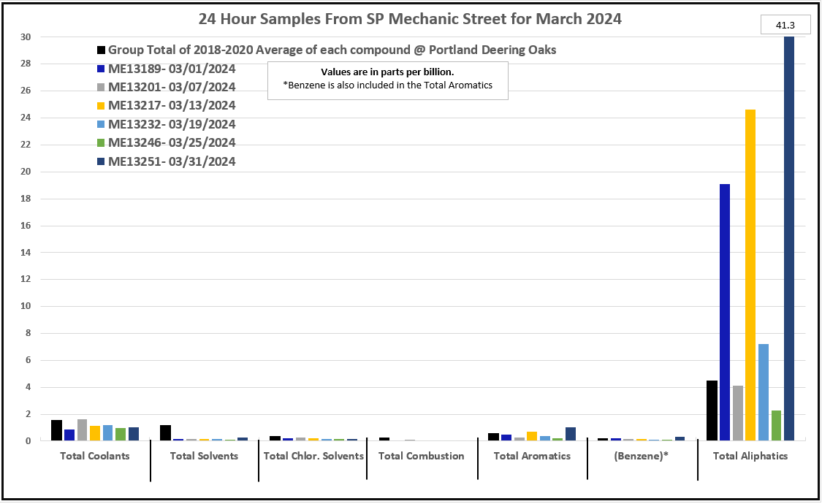Click the Total Coolants axis label
Image resolution: width=822 pixels, height=504 pixels.
[x=95, y=457]
